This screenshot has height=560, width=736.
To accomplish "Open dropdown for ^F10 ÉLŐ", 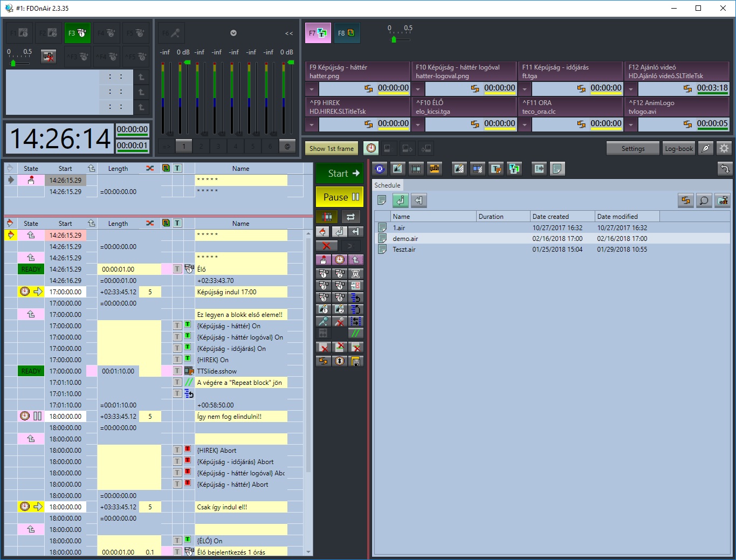I will click(418, 124).
